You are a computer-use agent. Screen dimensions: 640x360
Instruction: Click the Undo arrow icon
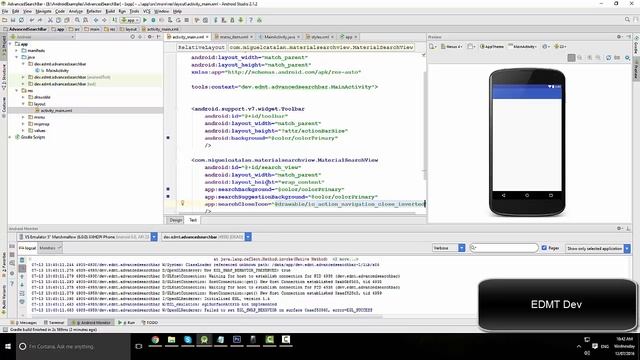click(31, 20)
